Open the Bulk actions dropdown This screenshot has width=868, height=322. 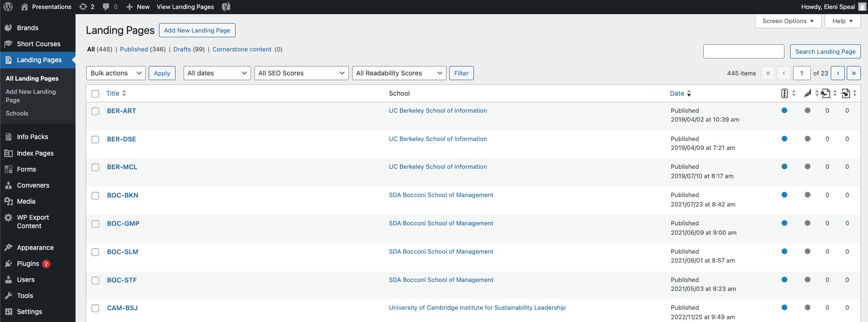116,73
